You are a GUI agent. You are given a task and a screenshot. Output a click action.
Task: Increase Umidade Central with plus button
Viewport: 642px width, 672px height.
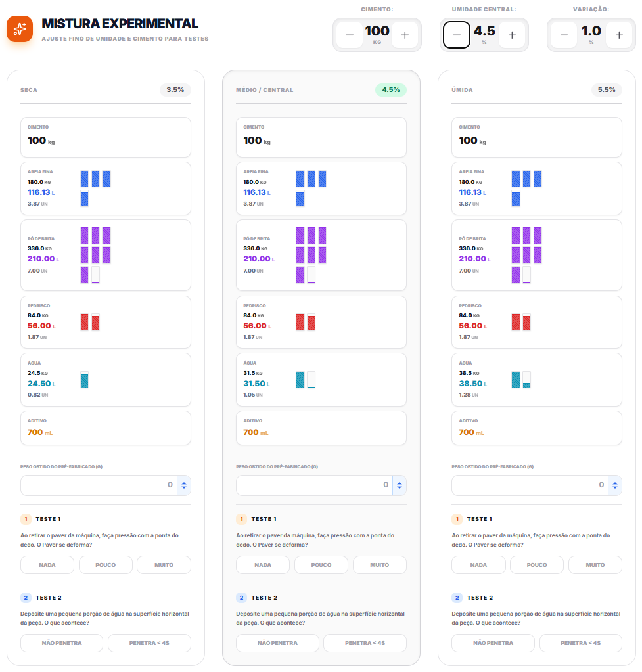point(512,35)
